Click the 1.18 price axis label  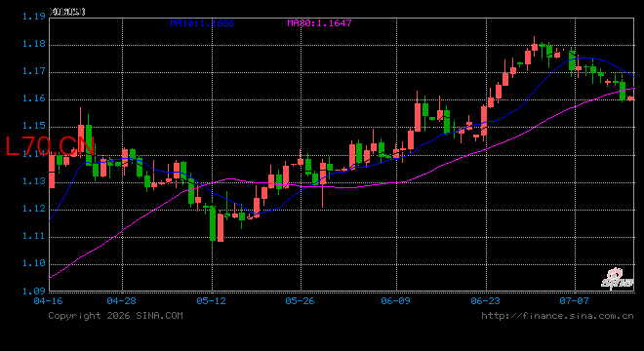click(34, 44)
